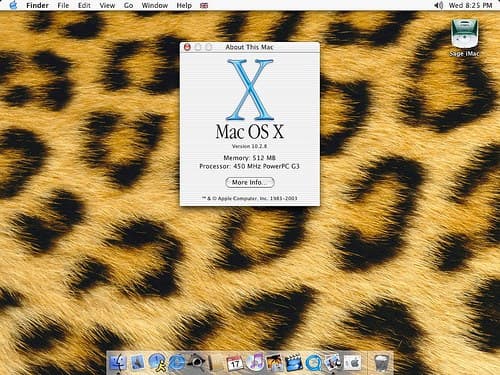Close the About This Mac window

pos(187,47)
